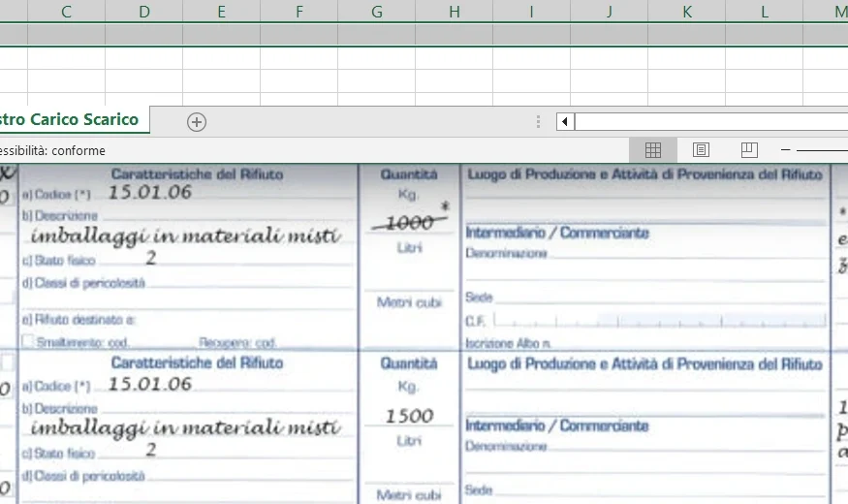Click the column K header
Viewport: 848px width, 504px height.
pos(687,12)
